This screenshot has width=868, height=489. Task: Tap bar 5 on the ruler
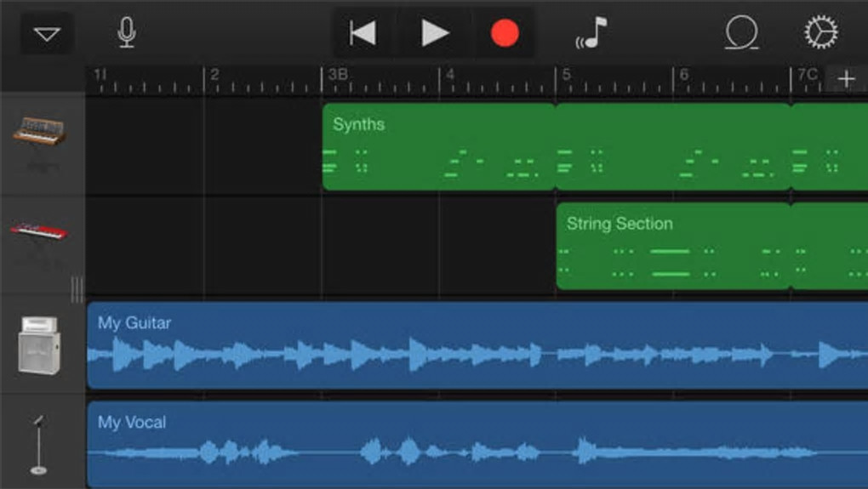(566, 75)
